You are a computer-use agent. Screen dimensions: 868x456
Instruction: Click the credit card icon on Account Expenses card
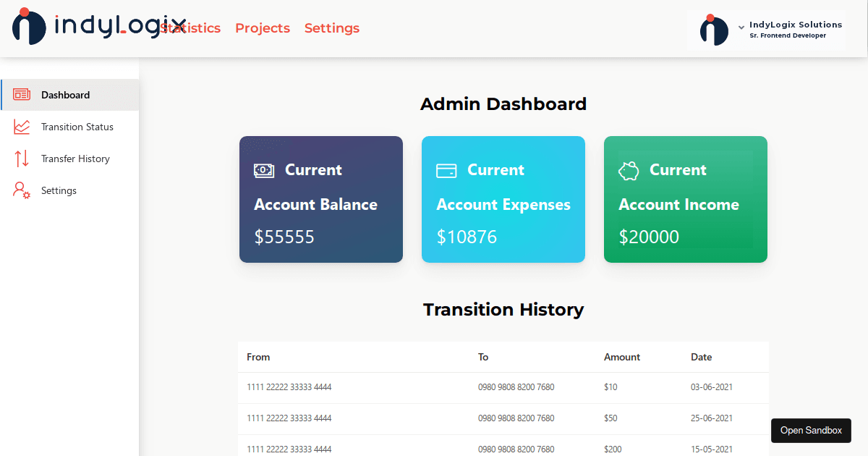coord(446,170)
